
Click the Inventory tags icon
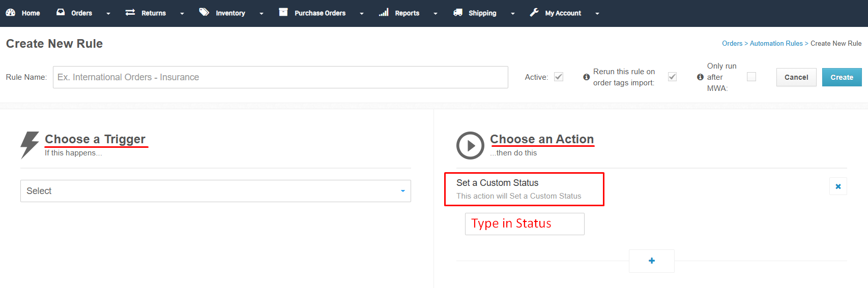[204, 13]
